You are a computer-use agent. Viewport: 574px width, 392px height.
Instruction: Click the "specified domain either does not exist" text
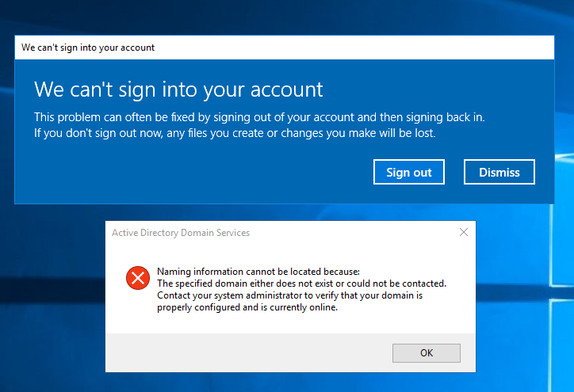point(301,284)
